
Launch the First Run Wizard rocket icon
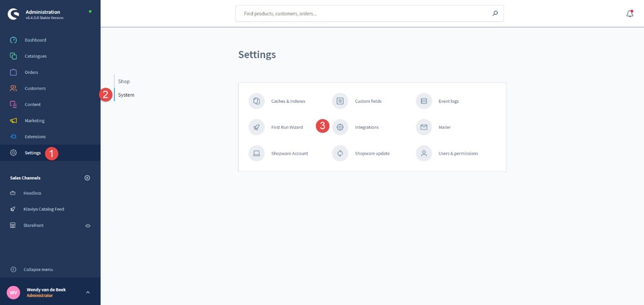(x=256, y=127)
